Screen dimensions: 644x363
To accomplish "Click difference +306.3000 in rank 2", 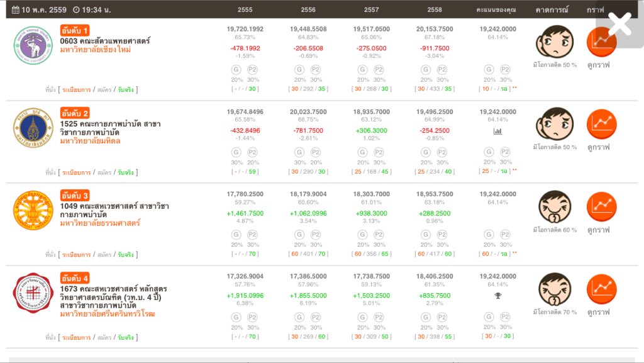I will point(371,131).
